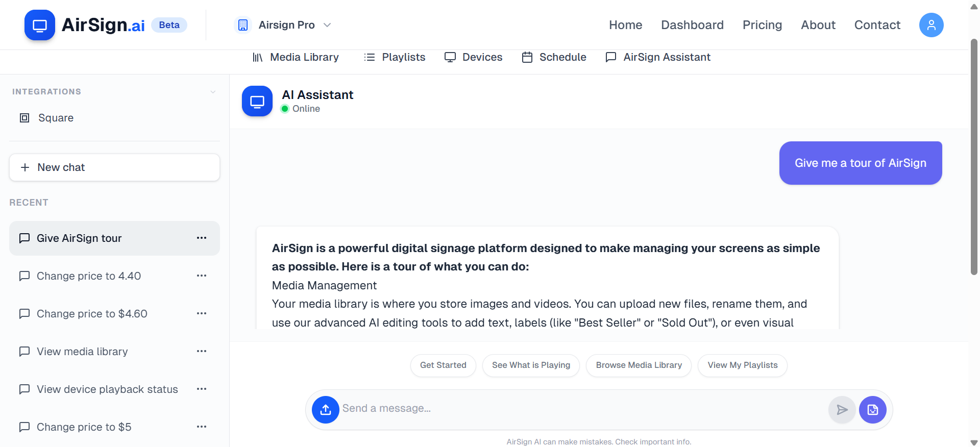Open the View device playback status chat
The width and height of the screenshot is (980, 447).
pos(114,389)
